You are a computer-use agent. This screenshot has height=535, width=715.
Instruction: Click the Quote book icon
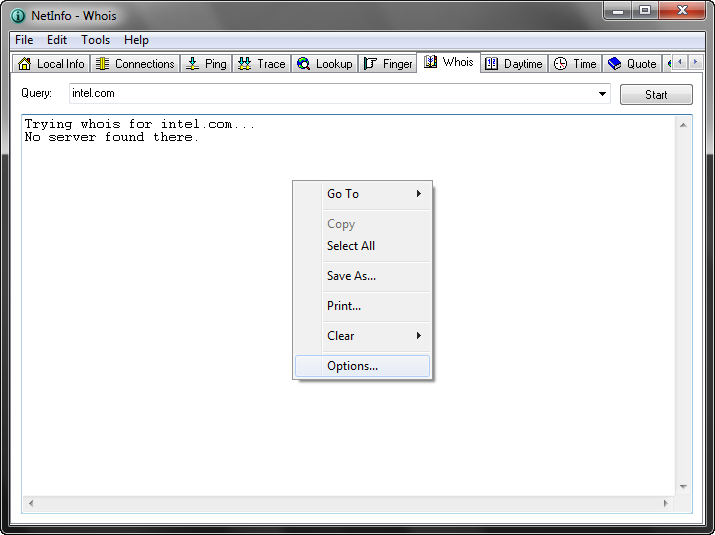614,64
